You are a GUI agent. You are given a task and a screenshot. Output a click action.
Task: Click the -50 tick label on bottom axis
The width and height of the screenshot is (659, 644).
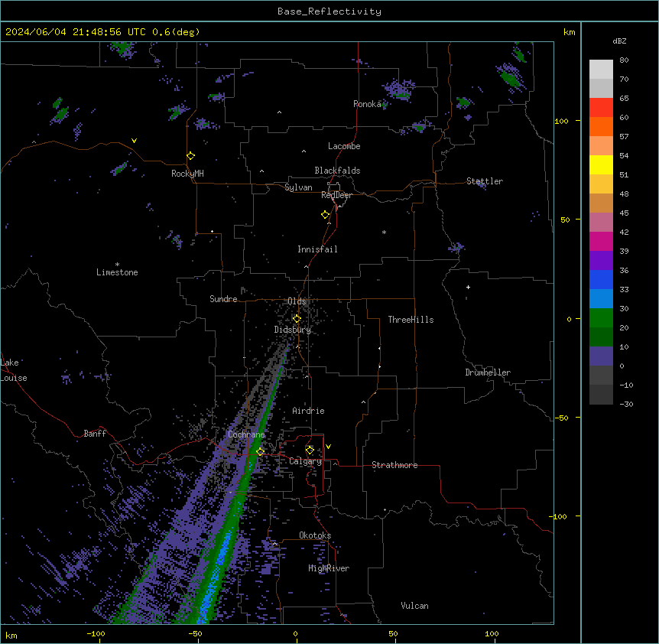pyautogui.click(x=195, y=633)
